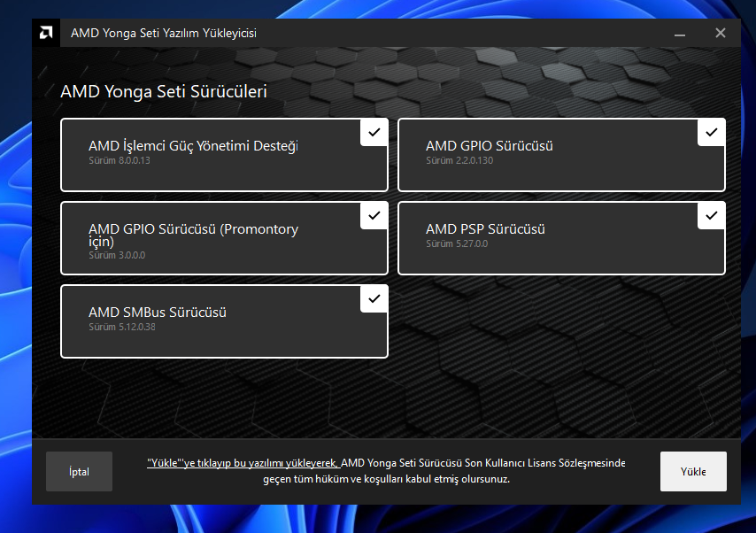Click 'AMD Yonga Seti Sürücüleri' heading
Image resolution: width=756 pixels, height=533 pixels.
point(164,92)
